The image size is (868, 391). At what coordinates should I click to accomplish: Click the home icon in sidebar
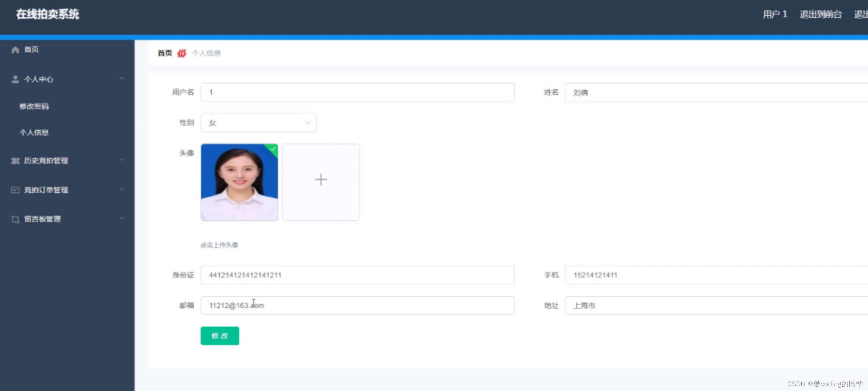point(15,50)
